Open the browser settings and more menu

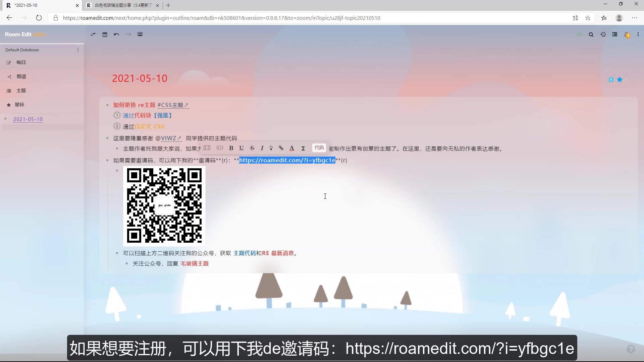click(x=635, y=18)
